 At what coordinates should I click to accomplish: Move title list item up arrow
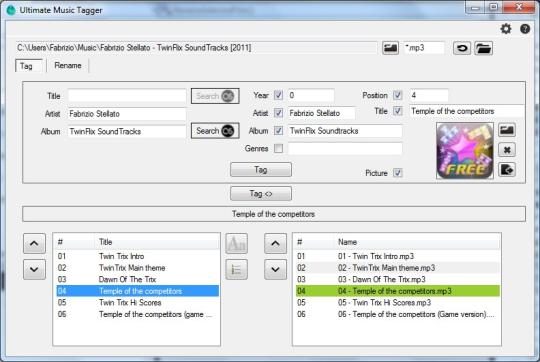click(34, 244)
